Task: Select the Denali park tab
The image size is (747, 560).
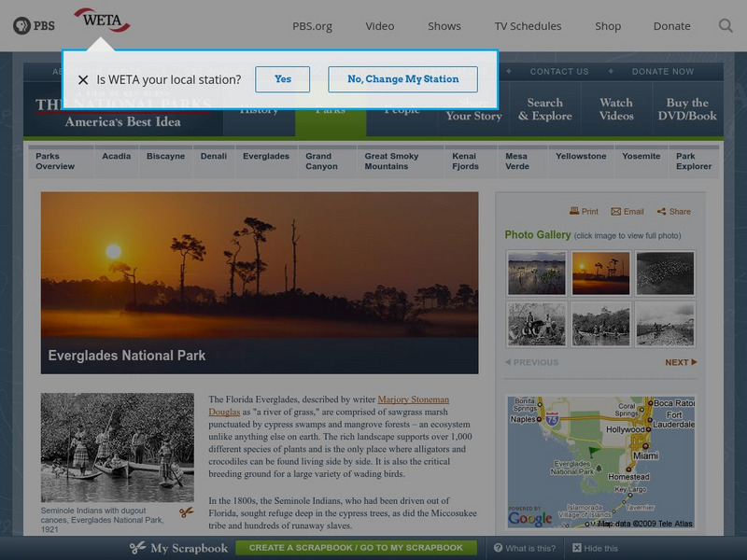Action: point(214,161)
